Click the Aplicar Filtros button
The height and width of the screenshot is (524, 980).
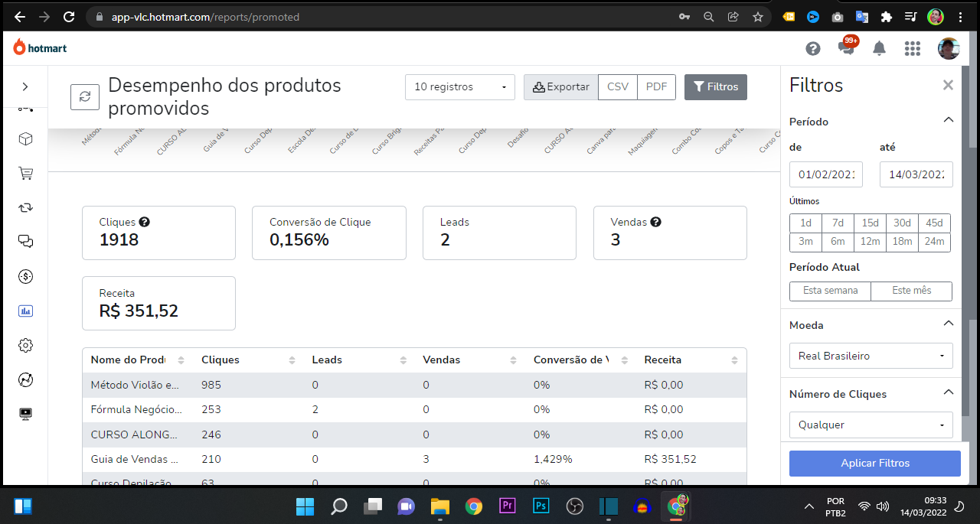click(874, 463)
